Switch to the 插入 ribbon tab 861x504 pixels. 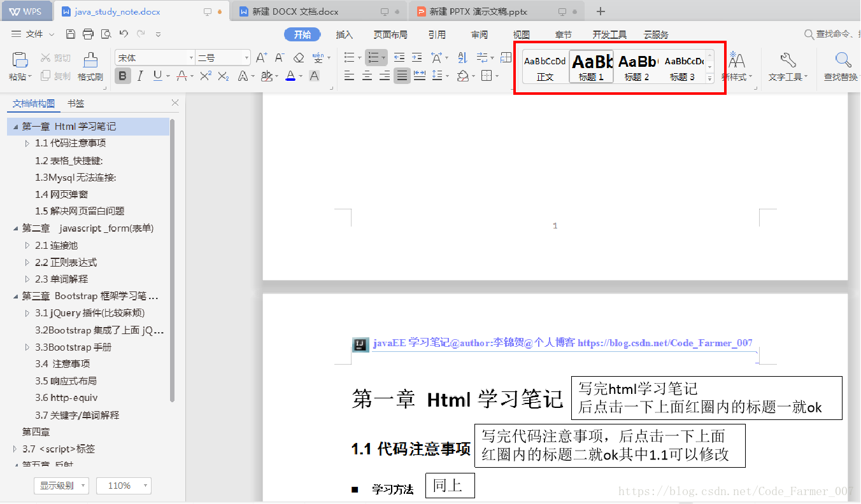345,35
